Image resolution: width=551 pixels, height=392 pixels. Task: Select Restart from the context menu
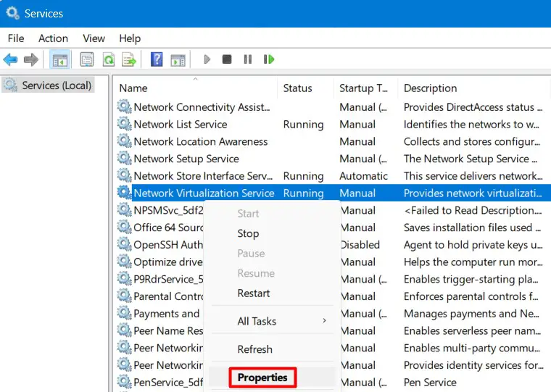[254, 293]
